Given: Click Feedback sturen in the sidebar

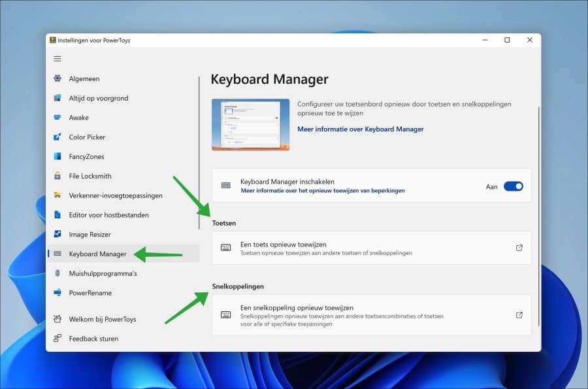Looking at the screenshot, I should click(123, 339).
